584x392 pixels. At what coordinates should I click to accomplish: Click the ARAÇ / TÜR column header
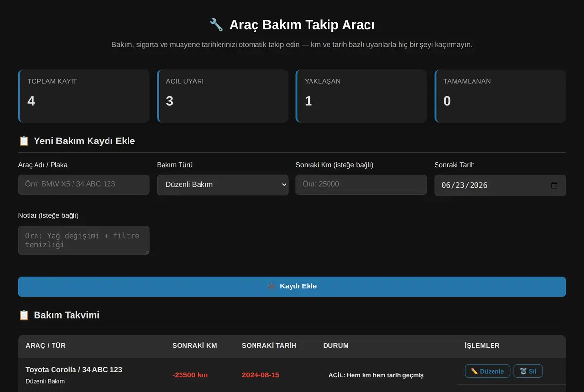[46, 346]
